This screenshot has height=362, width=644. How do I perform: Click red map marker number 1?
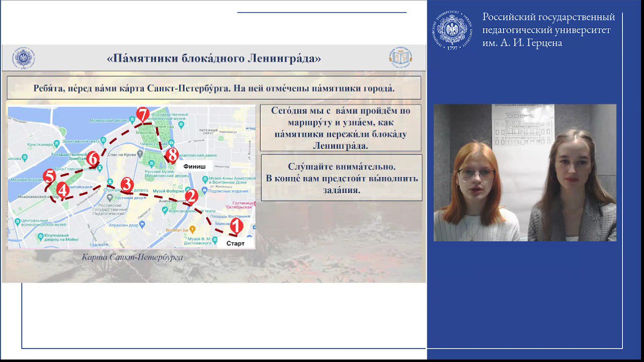[x=236, y=226]
